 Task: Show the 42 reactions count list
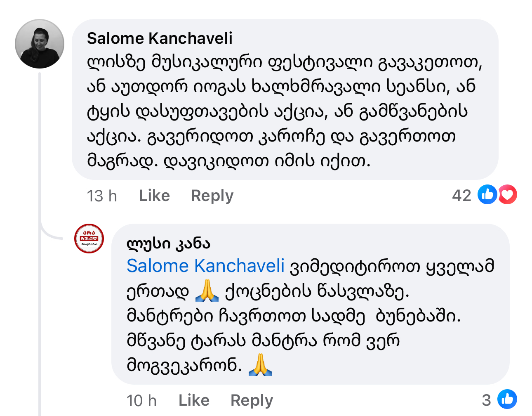pyautogui.click(x=461, y=196)
